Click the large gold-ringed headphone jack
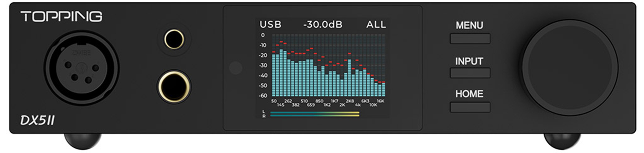This screenshot has height=153, width=644. click(x=174, y=87)
